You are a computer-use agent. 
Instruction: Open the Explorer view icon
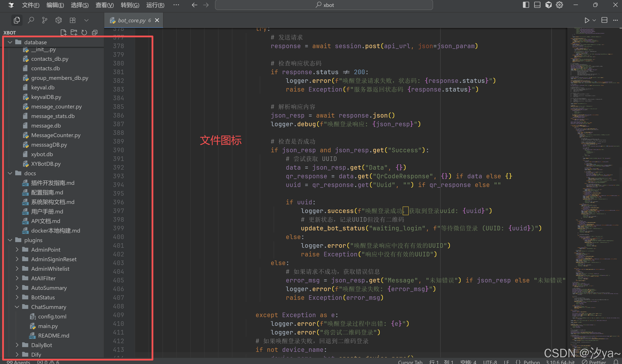point(17,20)
